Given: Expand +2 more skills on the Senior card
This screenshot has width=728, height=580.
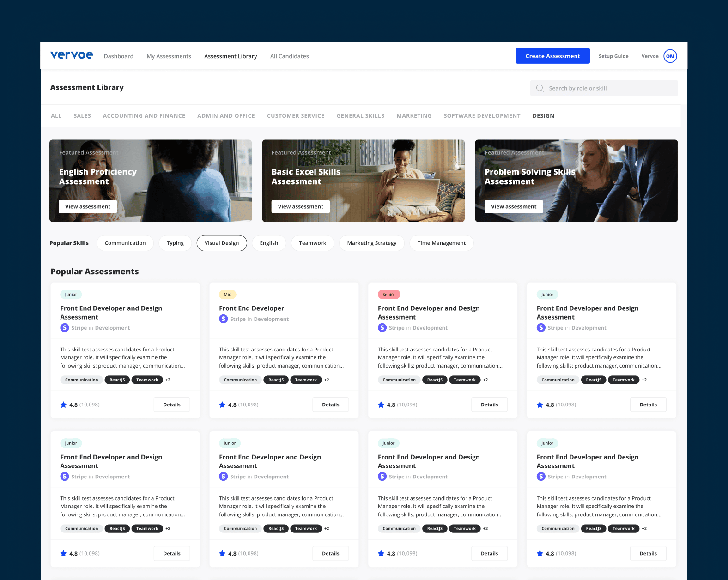Looking at the screenshot, I should point(485,380).
